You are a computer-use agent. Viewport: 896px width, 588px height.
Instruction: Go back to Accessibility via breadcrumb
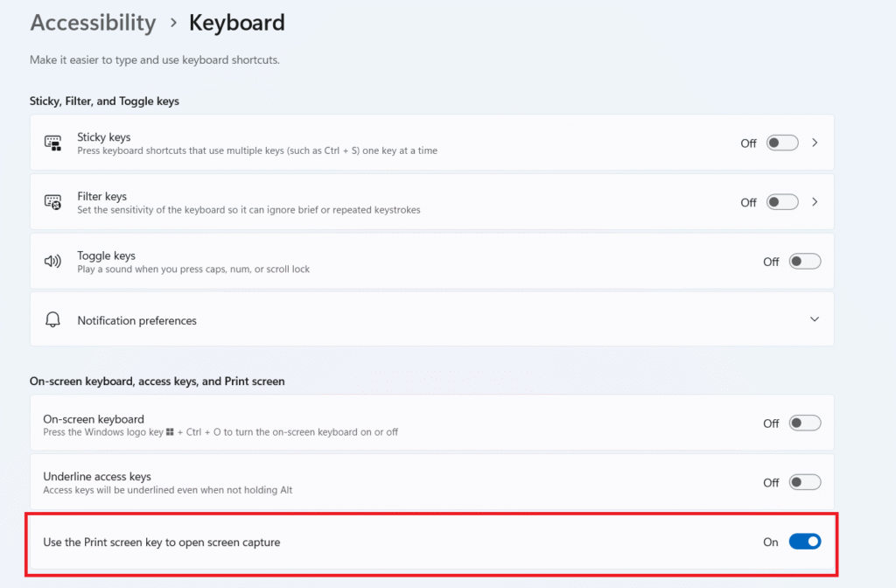point(93,23)
